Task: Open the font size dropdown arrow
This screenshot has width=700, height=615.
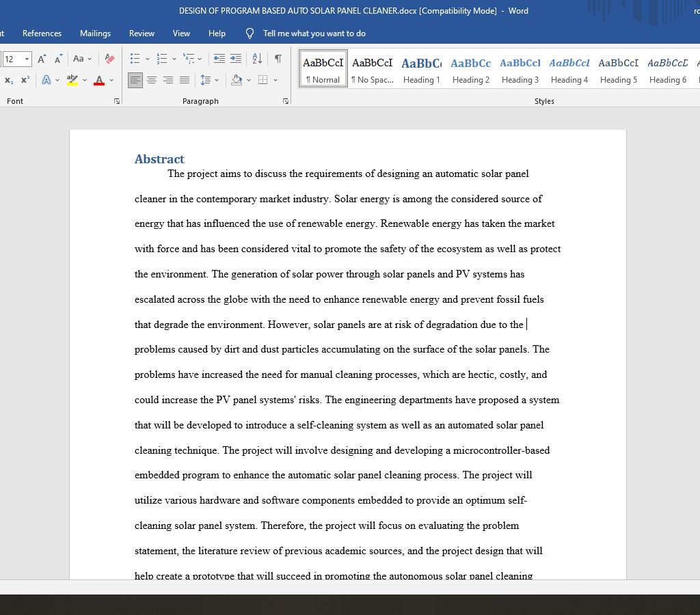Action: 27,59
